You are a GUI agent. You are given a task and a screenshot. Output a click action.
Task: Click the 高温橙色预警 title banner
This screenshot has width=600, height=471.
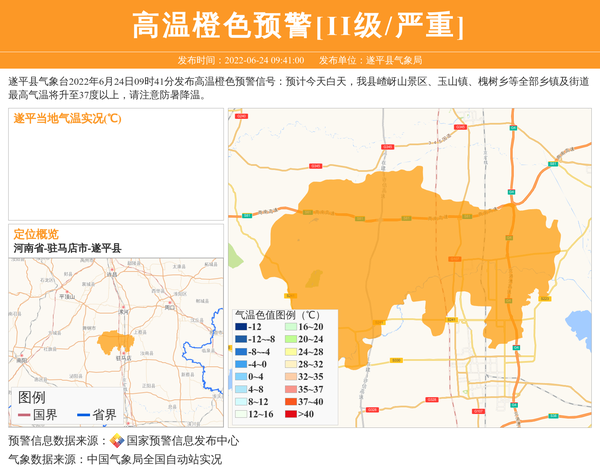click(299, 25)
